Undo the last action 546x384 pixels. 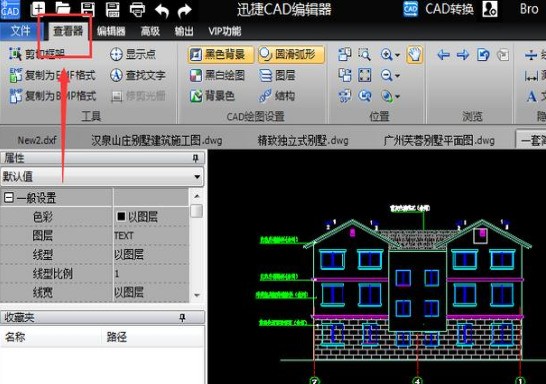point(162,10)
